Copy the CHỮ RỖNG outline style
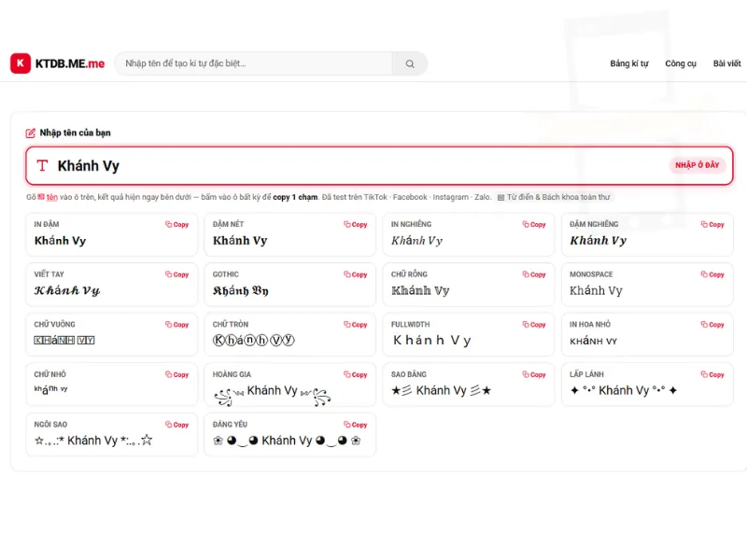The image size is (747, 560). [534, 274]
